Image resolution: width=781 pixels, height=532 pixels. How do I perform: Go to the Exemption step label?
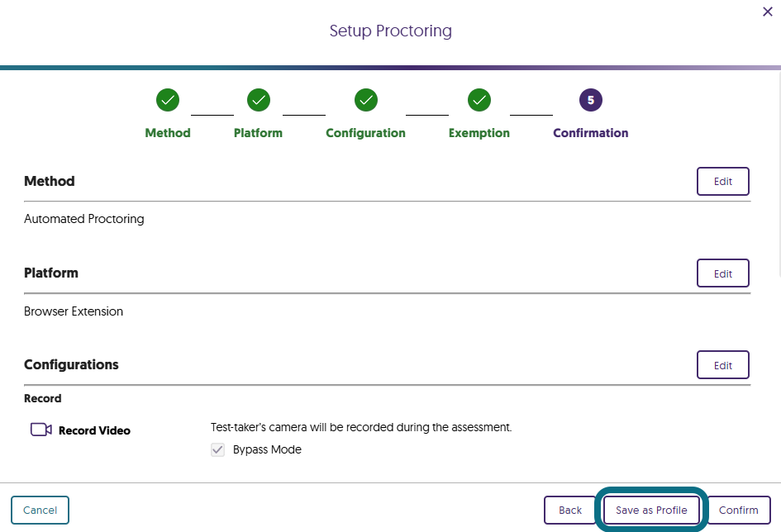tap(479, 133)
